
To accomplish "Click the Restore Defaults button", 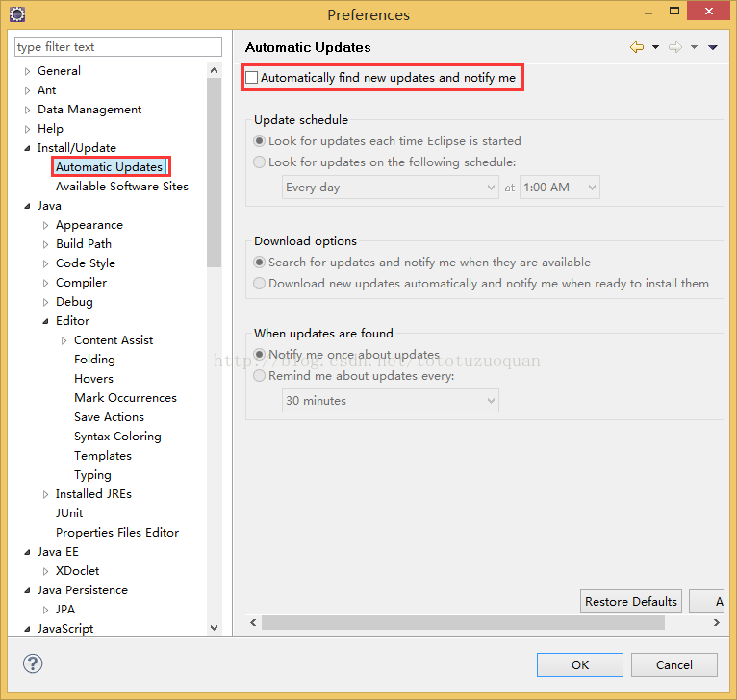I will tap(631, 601).
